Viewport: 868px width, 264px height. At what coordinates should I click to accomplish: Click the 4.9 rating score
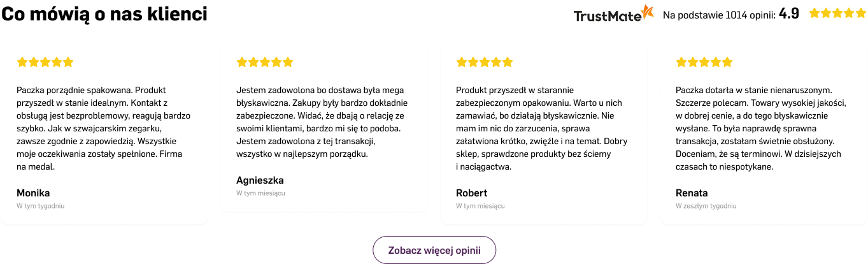pyautogui.click(x=789, y=13)
